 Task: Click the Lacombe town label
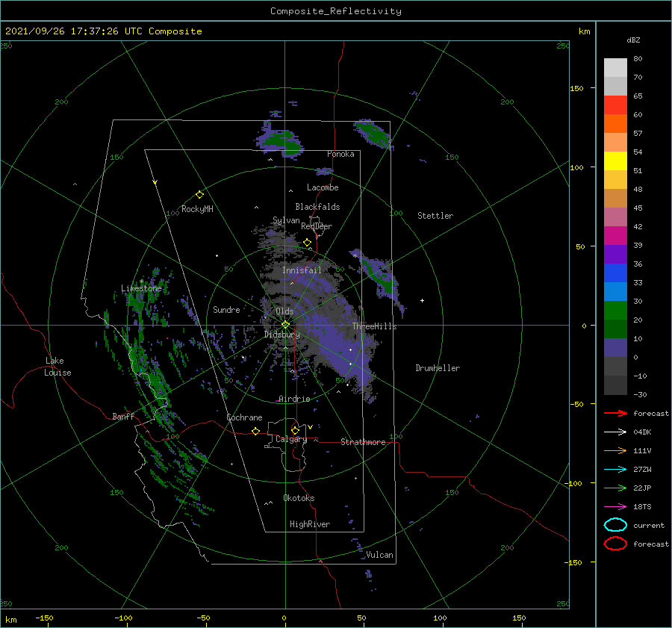(x=323, y=187)
